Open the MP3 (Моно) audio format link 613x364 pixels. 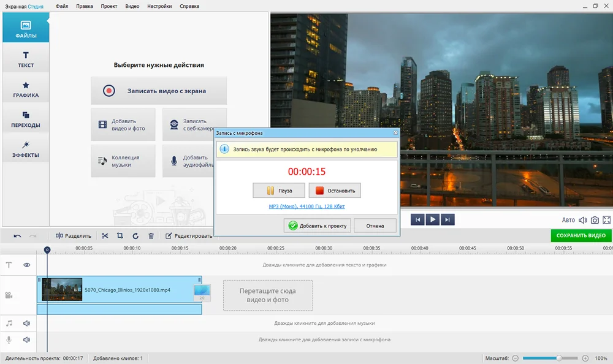coord(306,207)
